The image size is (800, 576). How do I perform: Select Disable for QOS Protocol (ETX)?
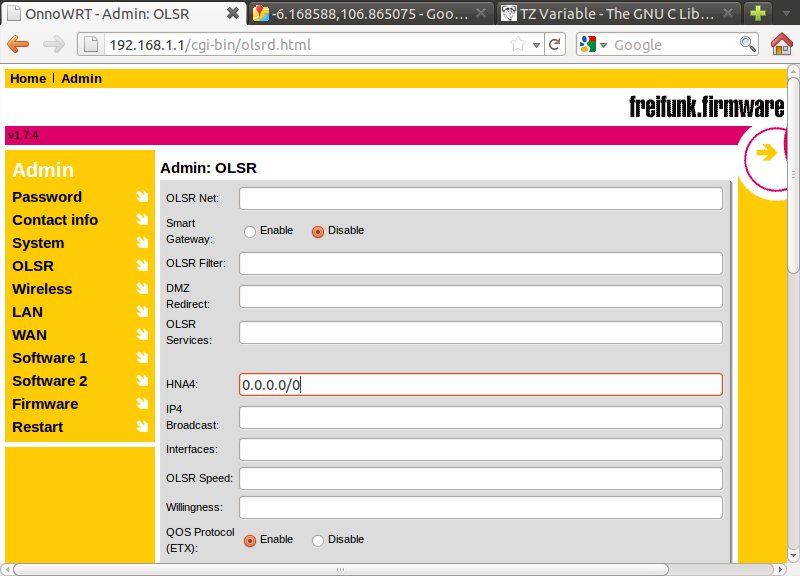(318, 540)
